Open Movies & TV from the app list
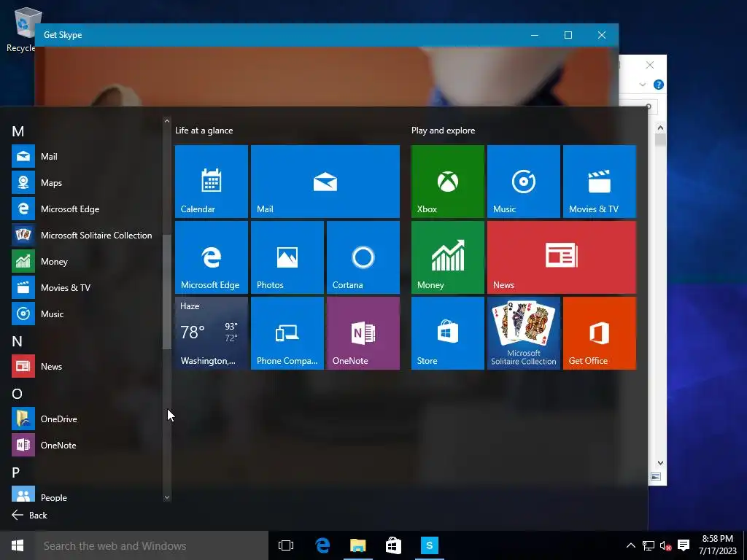This screenshot has height=560, width=747. 86,287
